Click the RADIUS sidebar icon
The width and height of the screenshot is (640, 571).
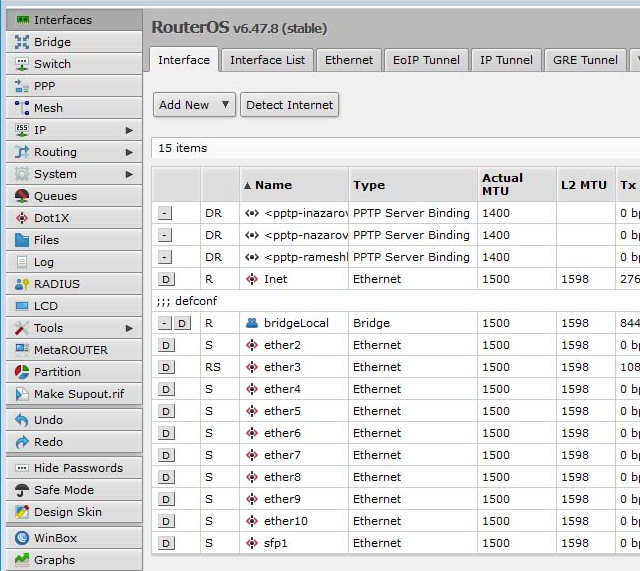pyautogui.click(x=22, y=284)
